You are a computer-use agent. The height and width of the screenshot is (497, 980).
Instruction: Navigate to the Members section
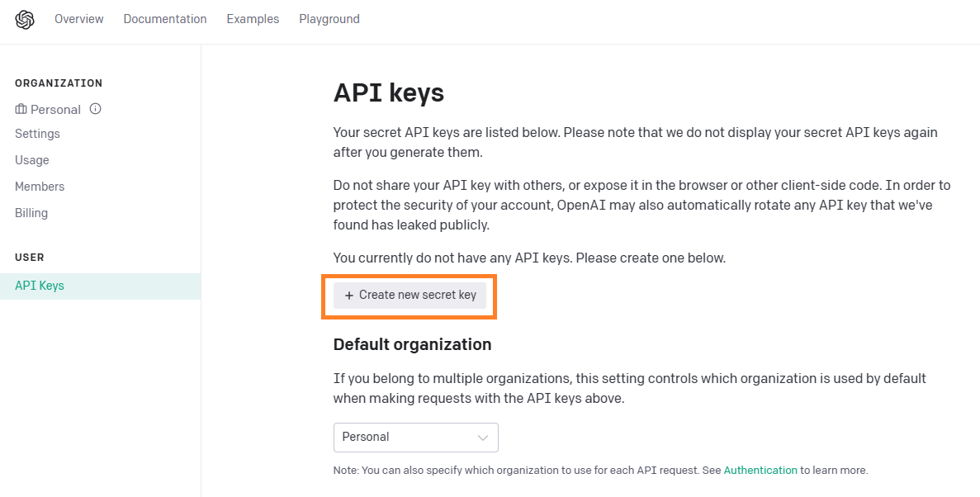coord(39,187)
